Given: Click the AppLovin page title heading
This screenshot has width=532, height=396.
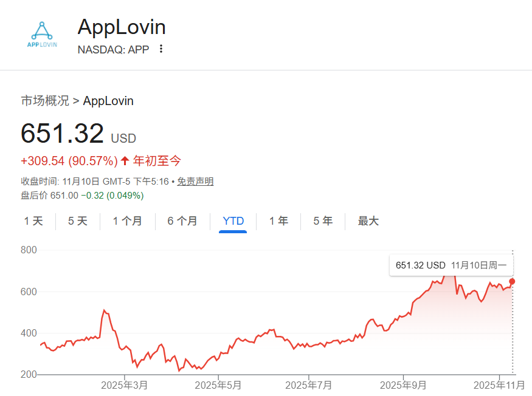Looking at the screenshot, I should coord(122,27).
